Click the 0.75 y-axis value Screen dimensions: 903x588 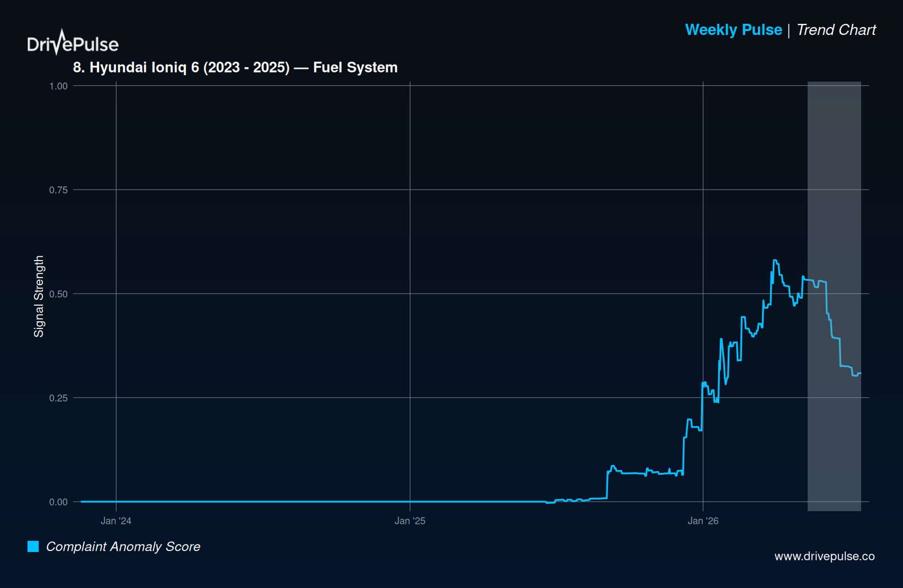pyautogui.click(x=58, y=190)
